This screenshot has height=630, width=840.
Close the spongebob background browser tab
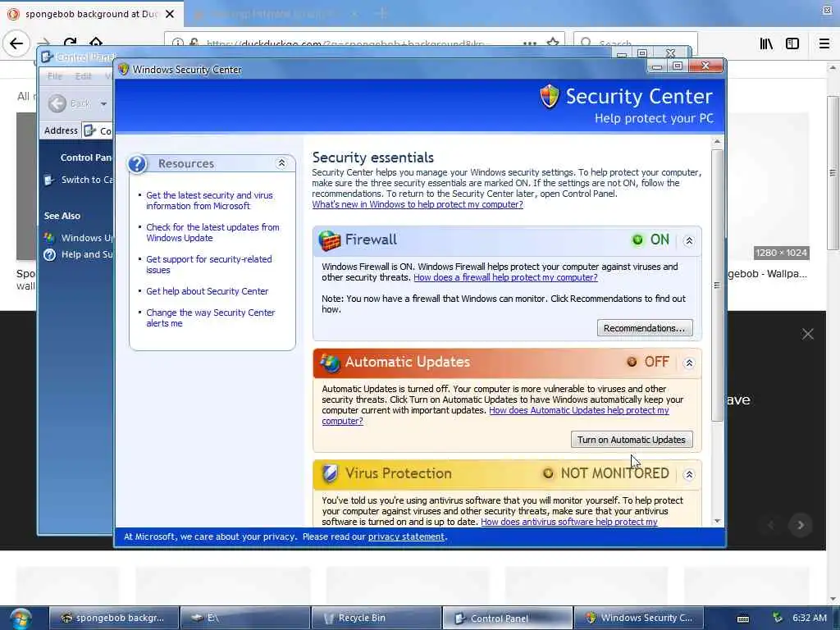coord(170,14)
